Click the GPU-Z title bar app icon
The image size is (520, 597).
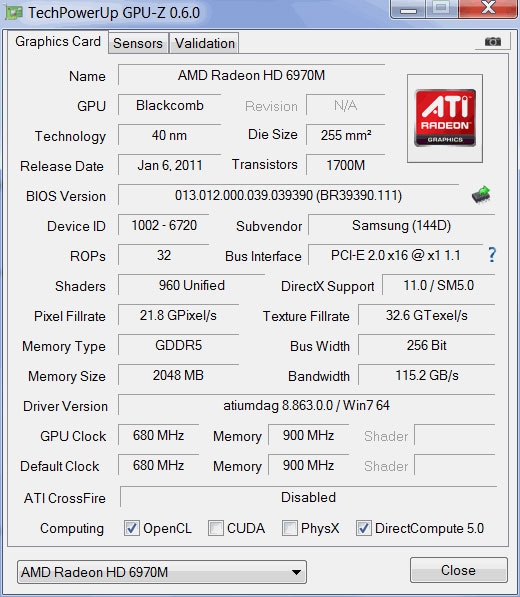[x=14, y=12]
